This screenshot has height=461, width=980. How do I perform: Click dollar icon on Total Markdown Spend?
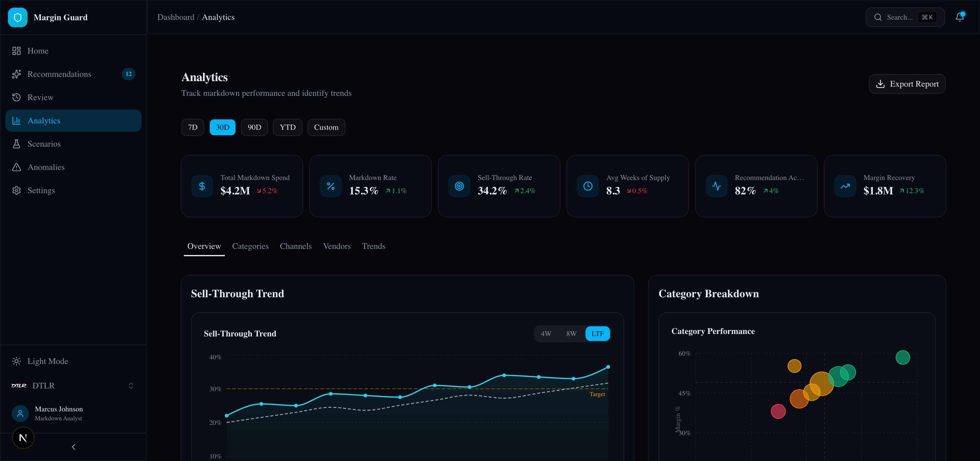click(x=202, y=186)
